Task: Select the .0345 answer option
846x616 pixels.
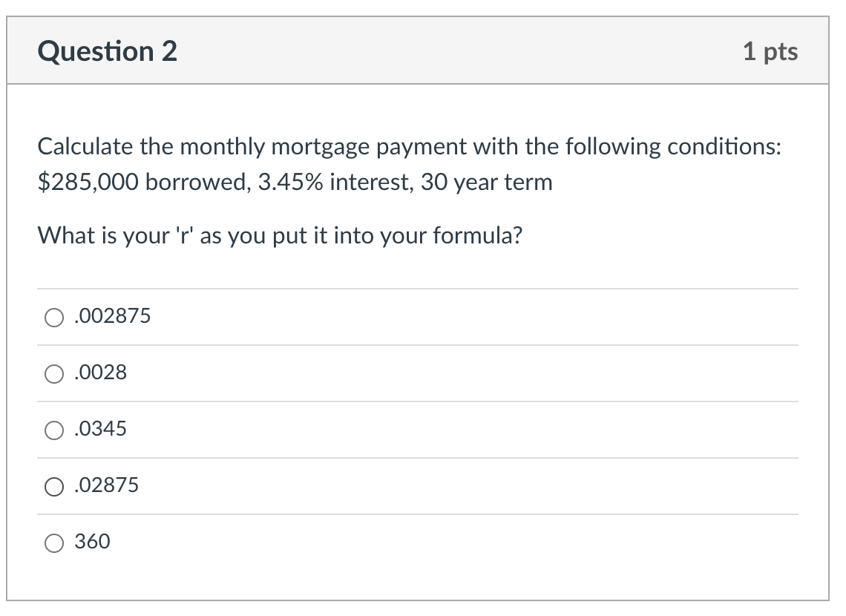Action: (x=53, y=430)
